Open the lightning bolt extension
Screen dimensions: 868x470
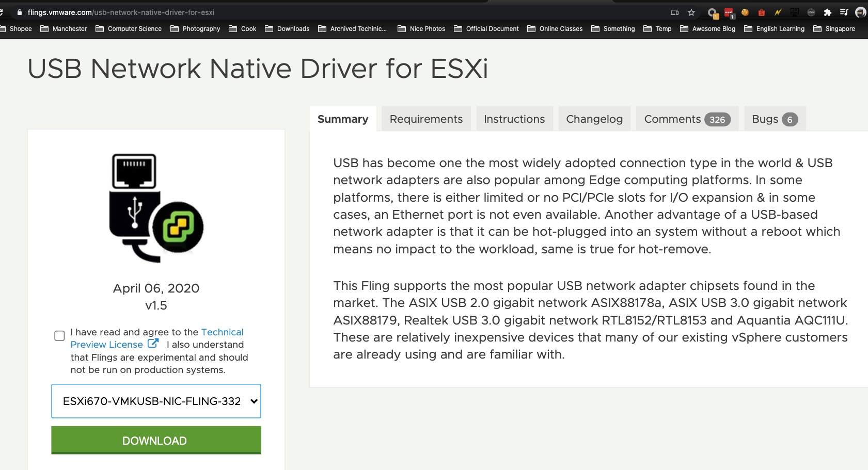click(778, 12)
